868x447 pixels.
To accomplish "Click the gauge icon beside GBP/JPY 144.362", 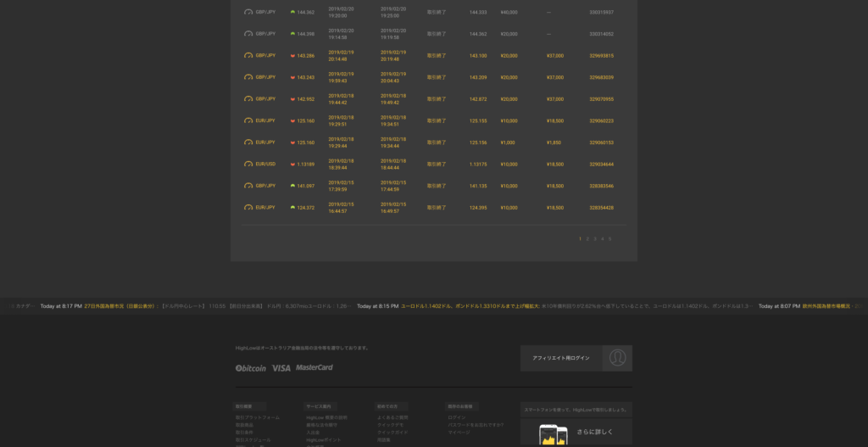I will (x=248, y=12).
